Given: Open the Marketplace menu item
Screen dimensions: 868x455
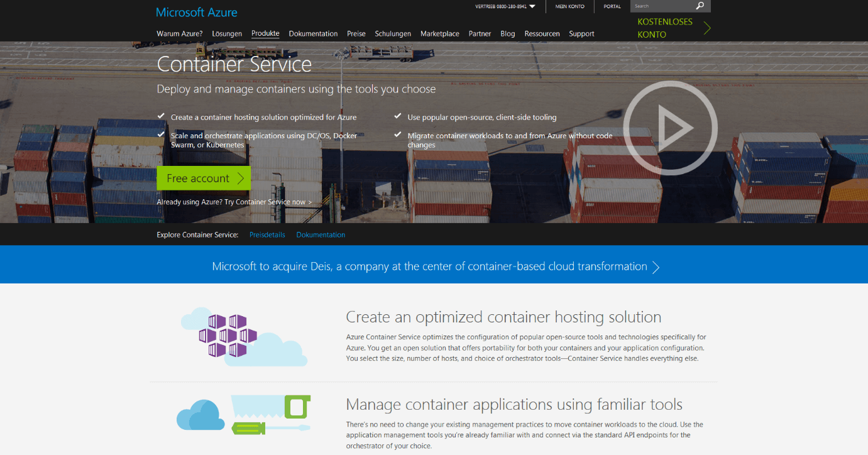Looking at the screenshot, I should pos(440,34).
